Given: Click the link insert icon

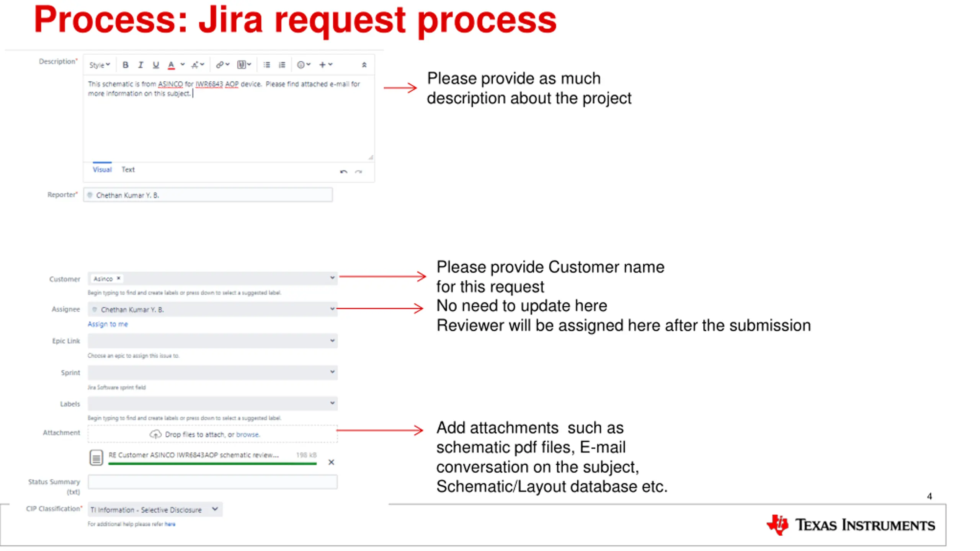Looking at the screenshot, I should [220, 65].
